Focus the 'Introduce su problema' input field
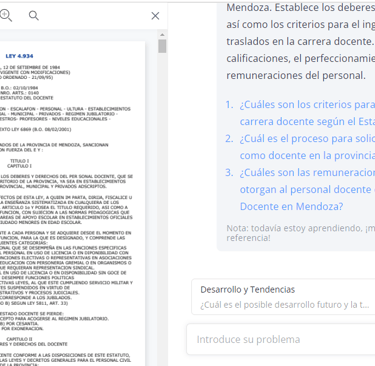The height and width of the screenshot is (366, 375). point(281,339)
